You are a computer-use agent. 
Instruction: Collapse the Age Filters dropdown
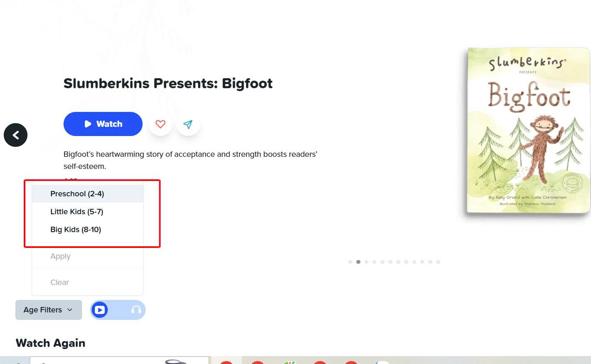(x=49, y=310)
